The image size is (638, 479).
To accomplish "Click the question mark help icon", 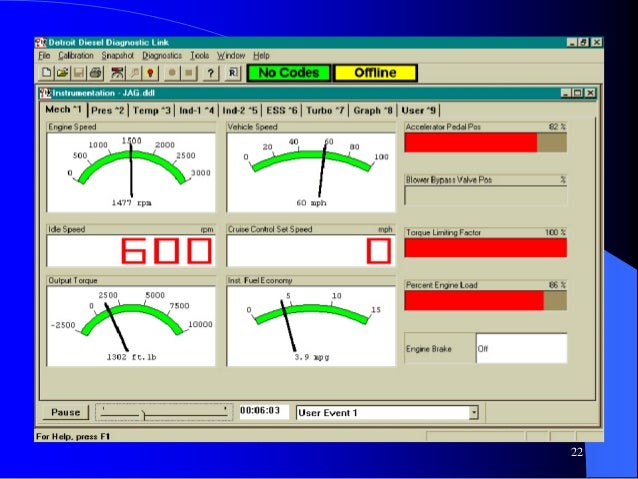I will 210,73.
